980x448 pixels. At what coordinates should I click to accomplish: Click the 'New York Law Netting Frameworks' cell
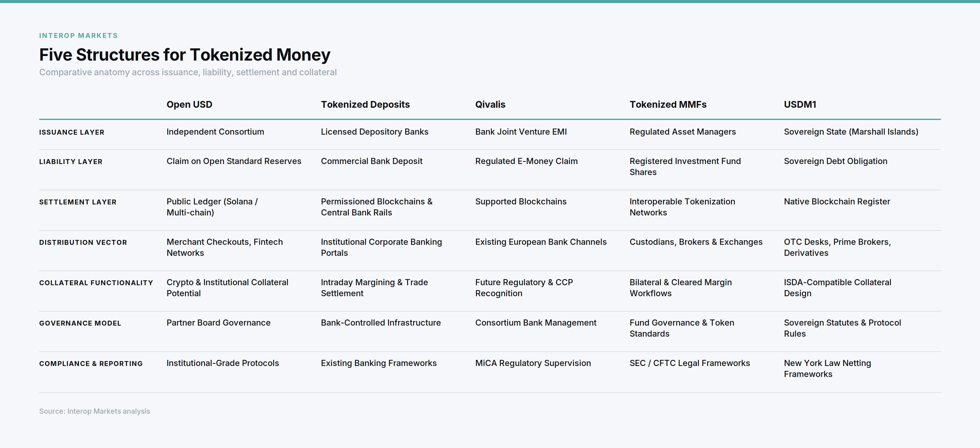827,368
